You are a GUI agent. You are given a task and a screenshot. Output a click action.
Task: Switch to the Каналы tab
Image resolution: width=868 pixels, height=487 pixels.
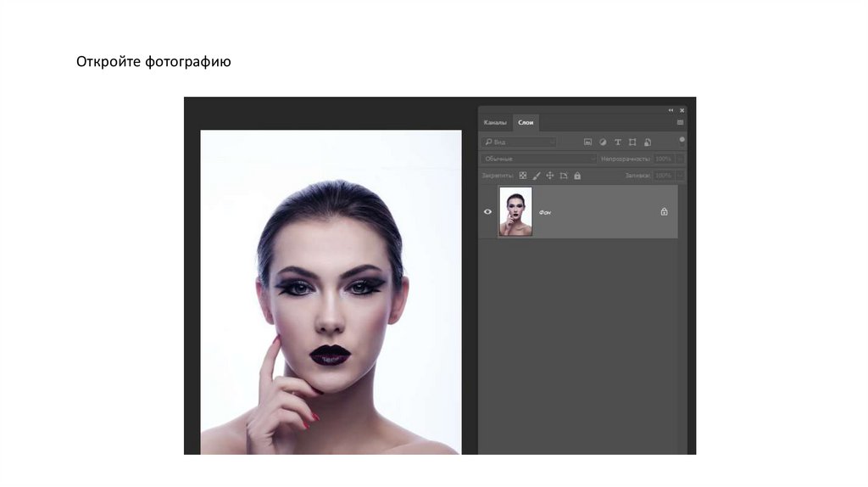coord(495,122)
